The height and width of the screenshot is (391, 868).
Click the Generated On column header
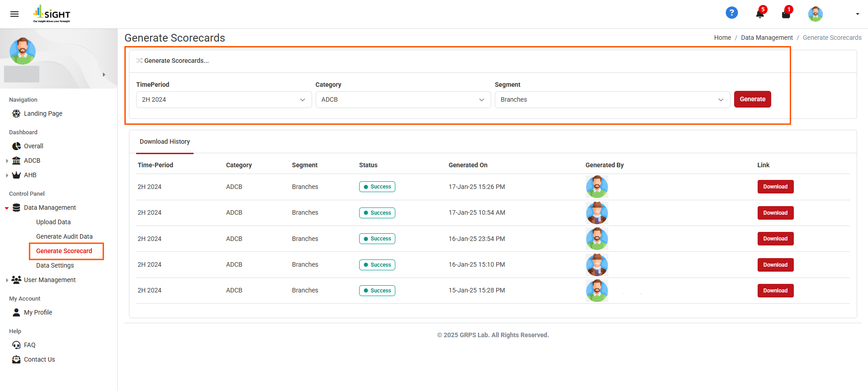tap(468, 165)
